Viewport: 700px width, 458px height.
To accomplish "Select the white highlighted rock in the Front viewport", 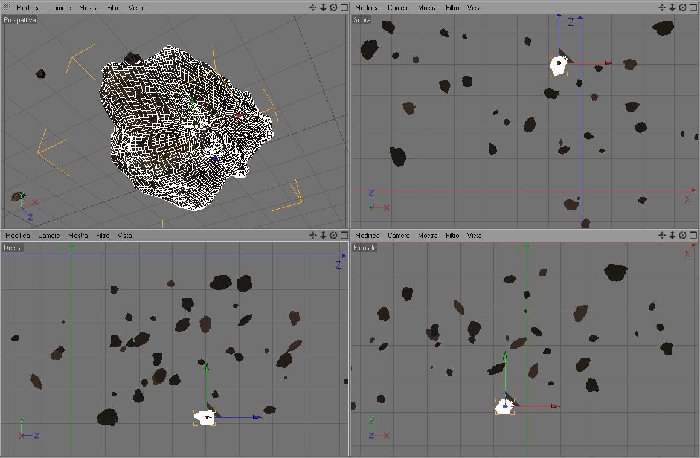I will pos(504,407).
